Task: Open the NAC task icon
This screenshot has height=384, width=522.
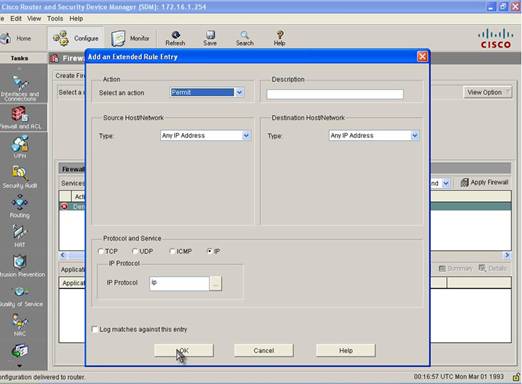Action: 20,324
